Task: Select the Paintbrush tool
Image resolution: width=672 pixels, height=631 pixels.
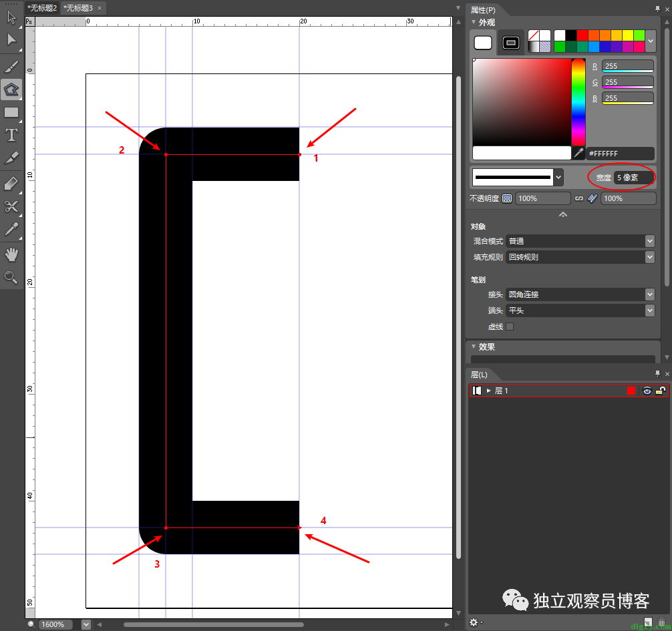Action: (11, 67)
